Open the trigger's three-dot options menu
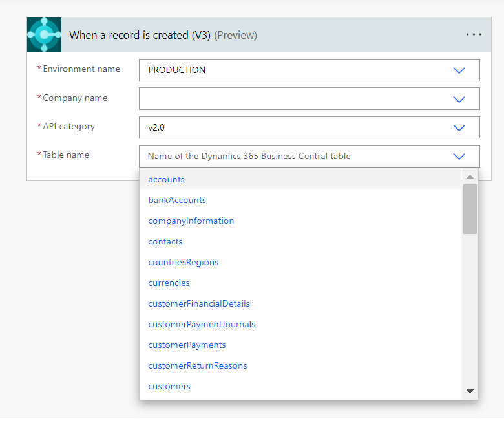 (474, 35)
